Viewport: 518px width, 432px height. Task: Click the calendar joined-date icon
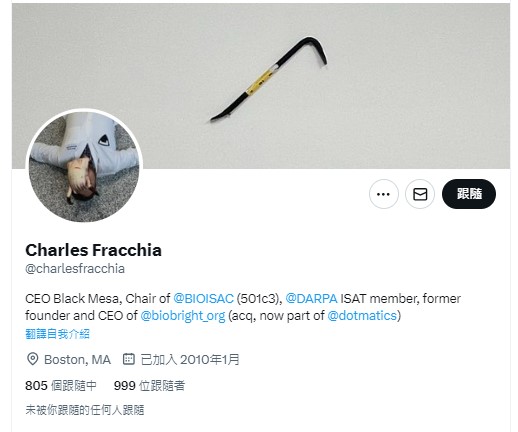[x=129, y=359]
